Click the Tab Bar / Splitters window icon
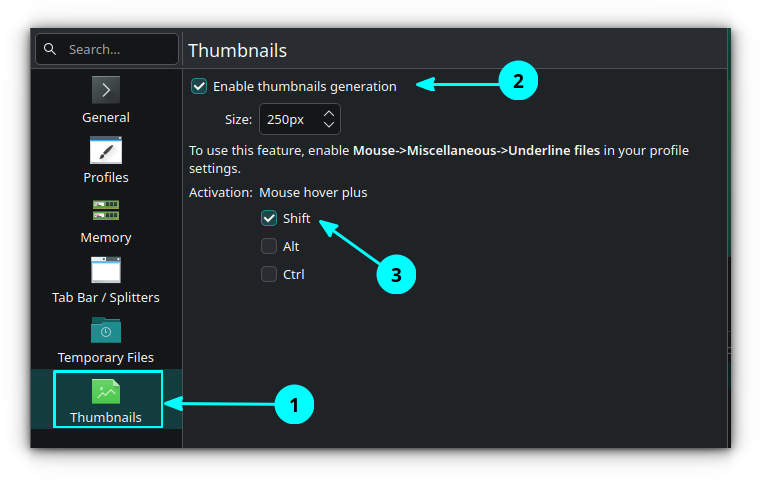 tap(106, 270)
